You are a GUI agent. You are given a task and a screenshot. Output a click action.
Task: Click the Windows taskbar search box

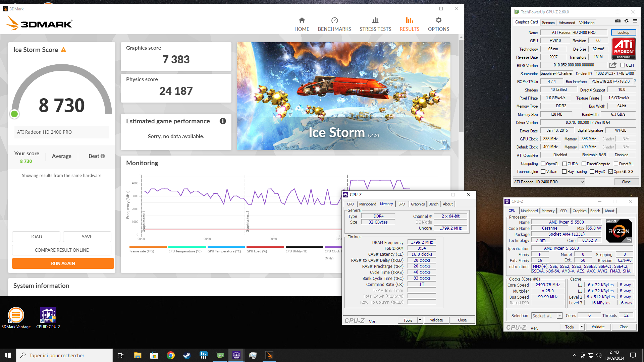point(64,355)
